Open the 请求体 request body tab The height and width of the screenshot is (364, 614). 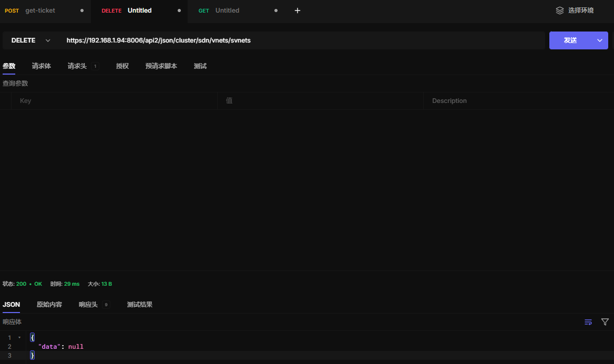[42, 66]
